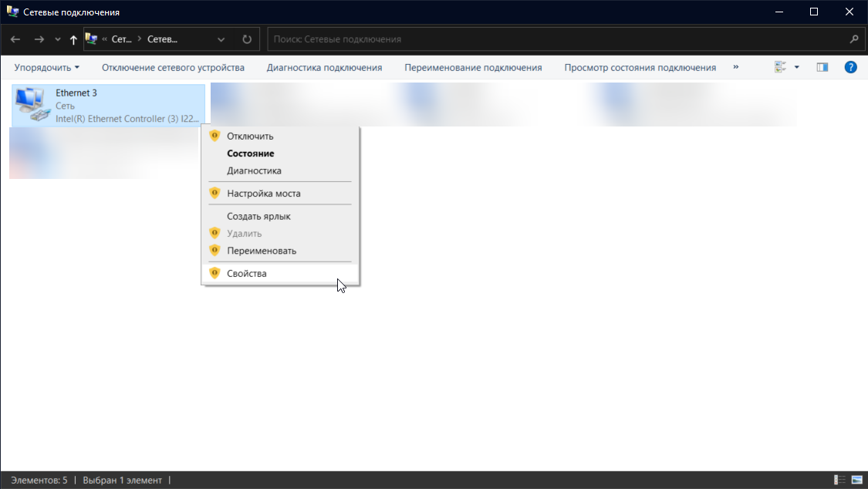This screenshot has height=489, width=868.
Task: Open the Упорядочить dropdown menu
Action: click(46, 67)
